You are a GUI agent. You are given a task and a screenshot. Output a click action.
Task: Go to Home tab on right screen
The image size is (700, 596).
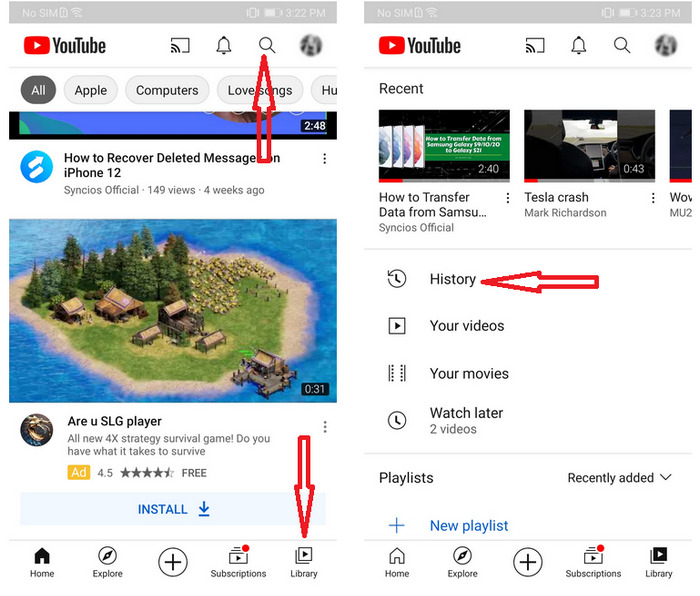397,562
